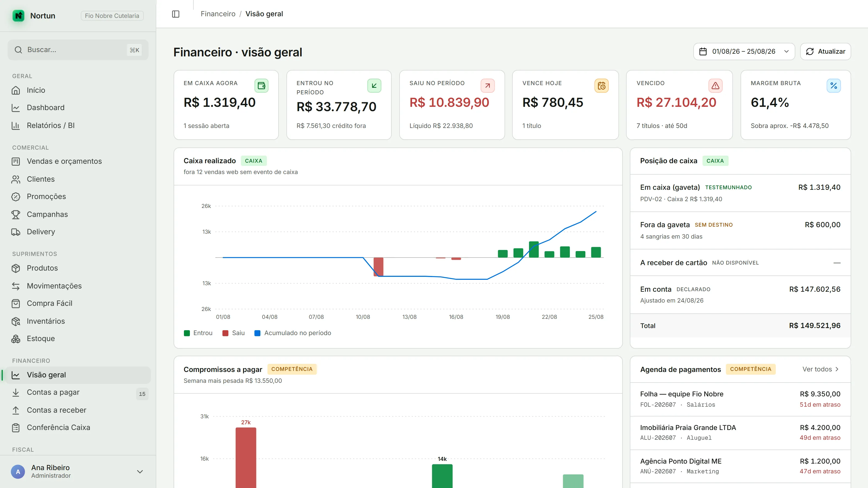Click the Líquido R$ 22.938,80 text
This screenshot has width=868, height=488.
coord(441,126)
